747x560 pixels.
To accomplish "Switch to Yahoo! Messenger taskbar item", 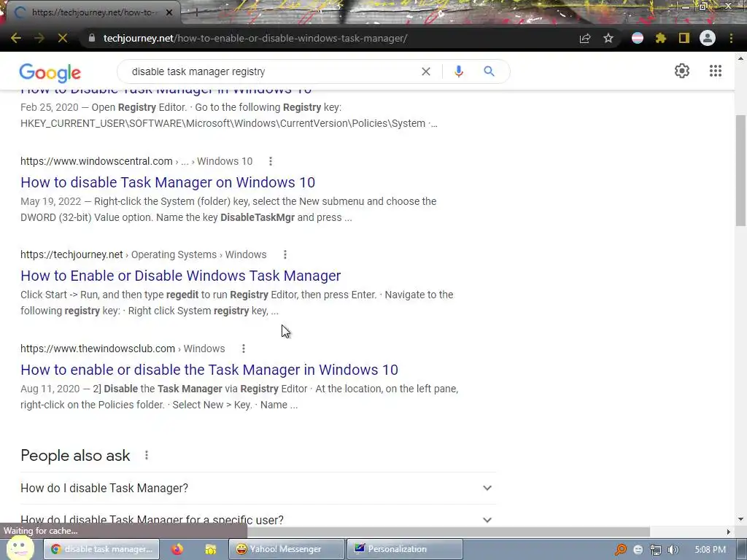I will [286, 549].
